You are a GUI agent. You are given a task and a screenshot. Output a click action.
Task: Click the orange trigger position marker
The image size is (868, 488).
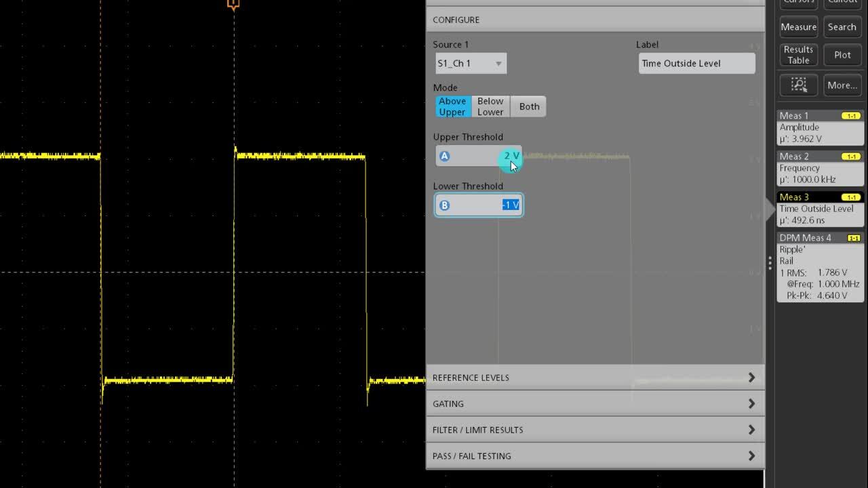coord(233,4)
